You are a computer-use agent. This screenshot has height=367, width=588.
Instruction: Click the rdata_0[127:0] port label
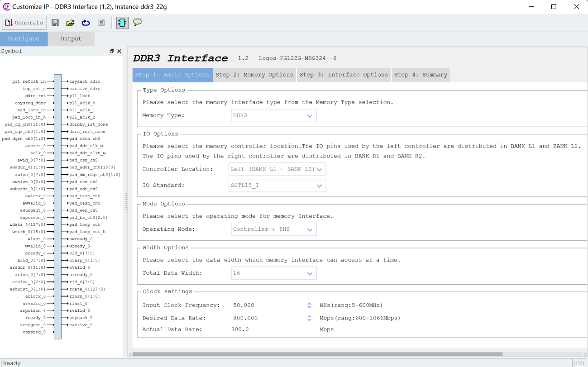tap(87, 289)
